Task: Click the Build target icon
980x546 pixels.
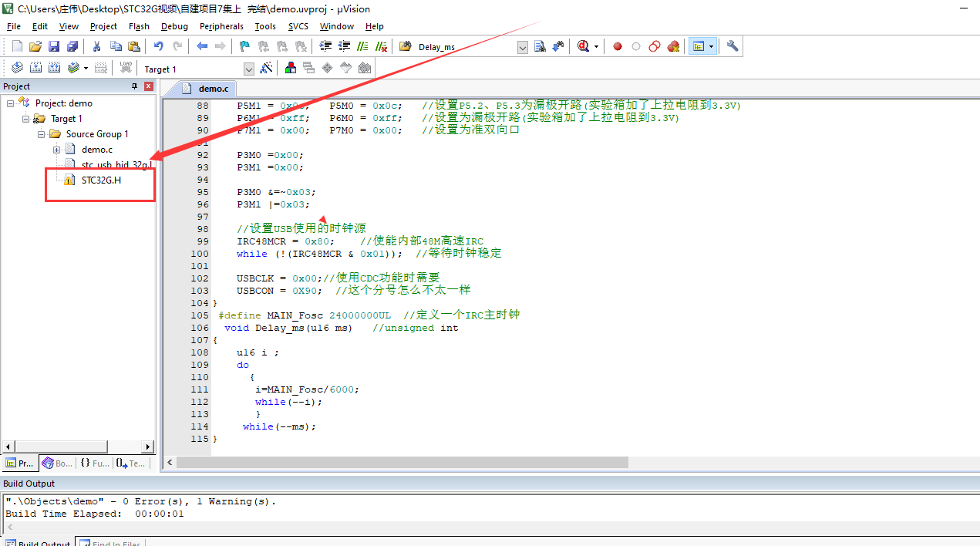Action: tap(35, 69)
